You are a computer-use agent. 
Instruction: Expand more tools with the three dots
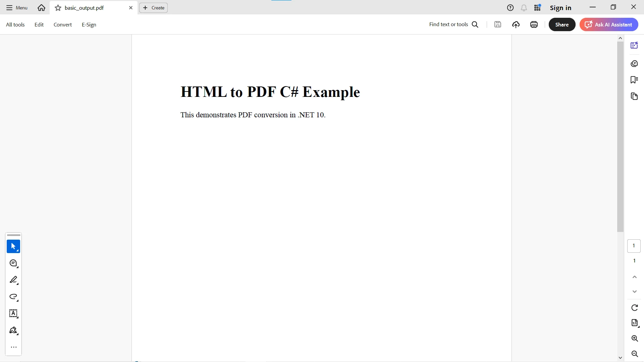tap(13, 347)
